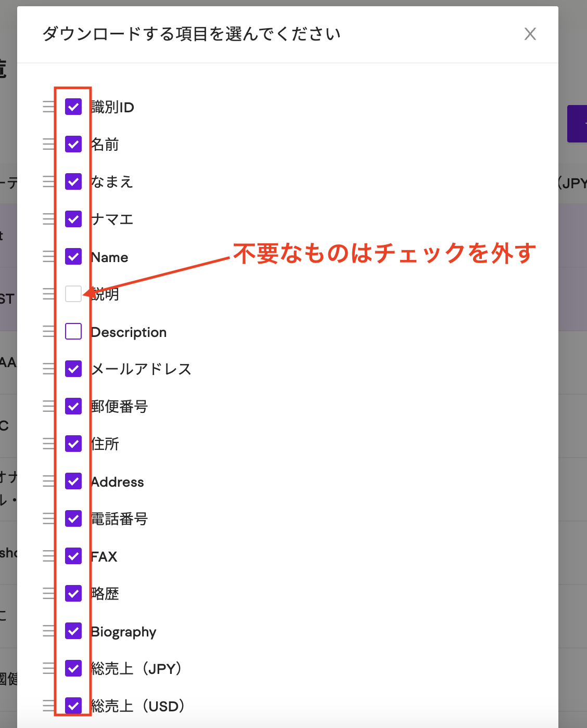This screenshot has height=728, width=587.
Task: Click drag handle icon beside FAX
Action: click(48, 556)
